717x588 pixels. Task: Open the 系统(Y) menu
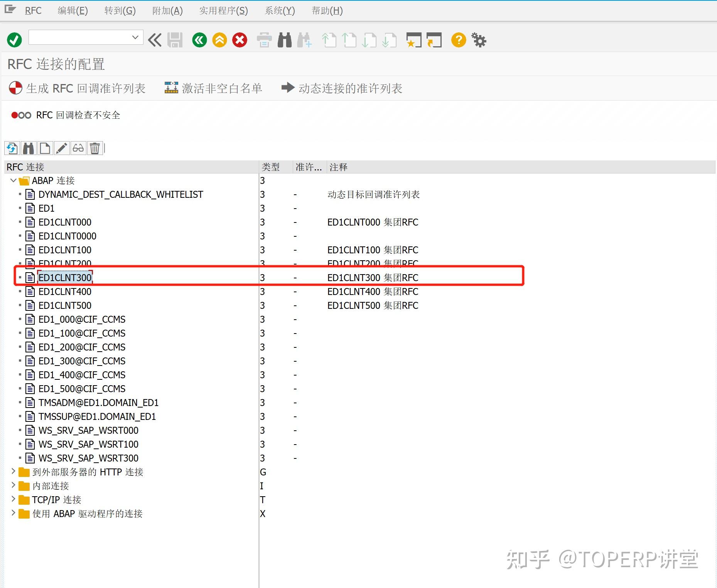click(279, 10)
